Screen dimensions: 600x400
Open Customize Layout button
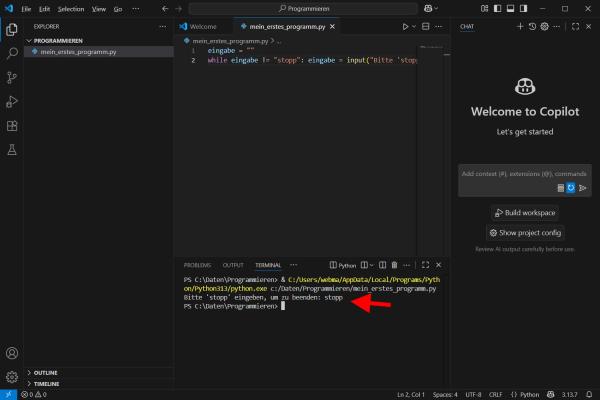[x=484, y=8]
